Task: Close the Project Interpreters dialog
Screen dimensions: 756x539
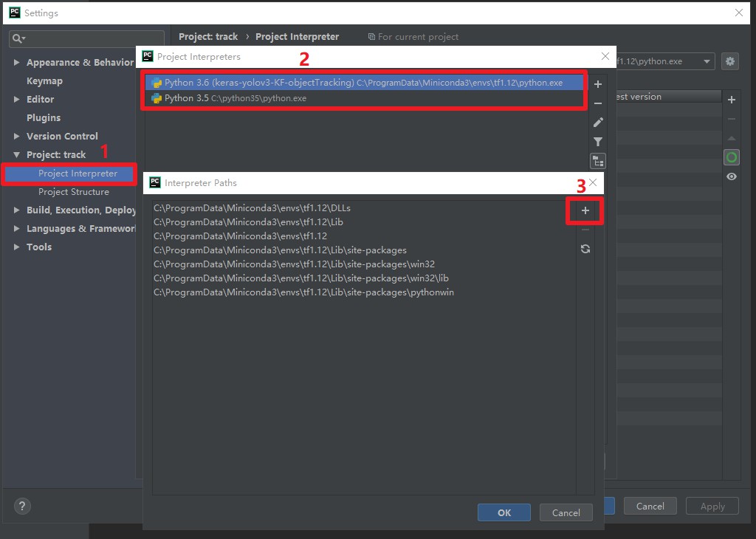Action: [605, 56]
